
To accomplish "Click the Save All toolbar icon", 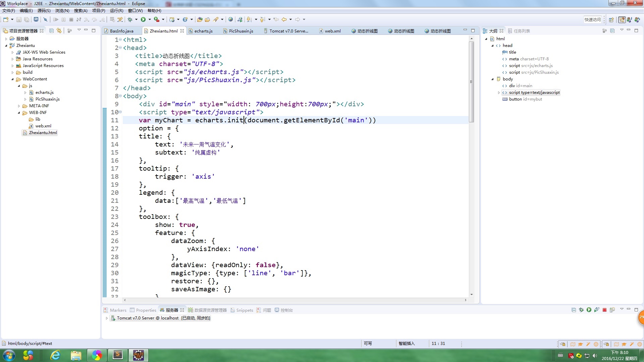I will coord(26,19).
